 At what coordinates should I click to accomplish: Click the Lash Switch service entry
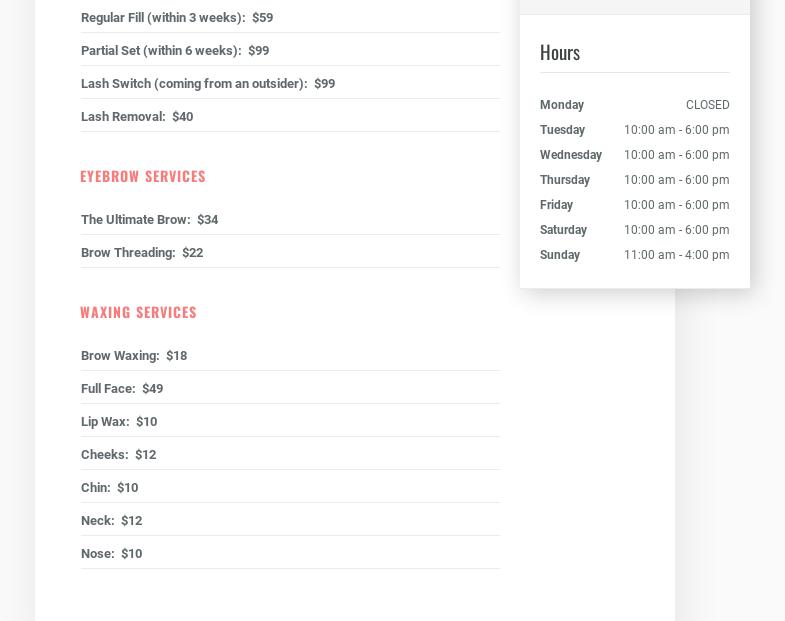[208, 84]
